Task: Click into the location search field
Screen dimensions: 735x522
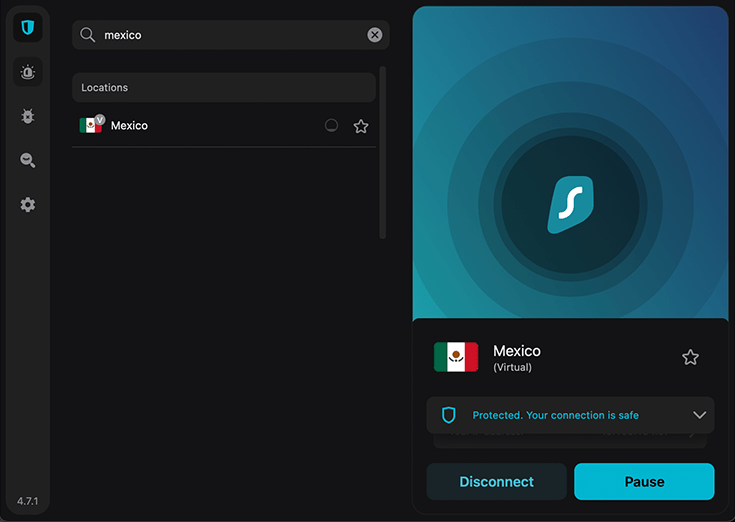Action: pos(231,35)
